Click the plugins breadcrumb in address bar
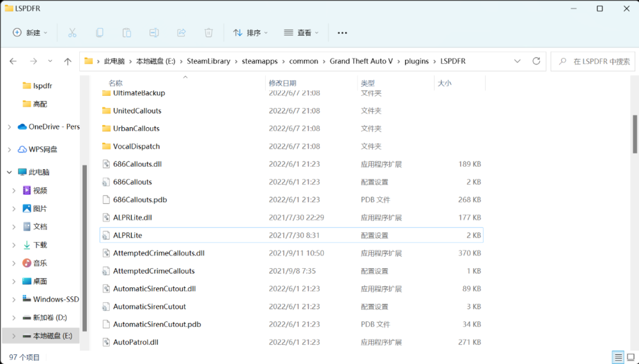The image size is (639, 364). click(417, 61)
